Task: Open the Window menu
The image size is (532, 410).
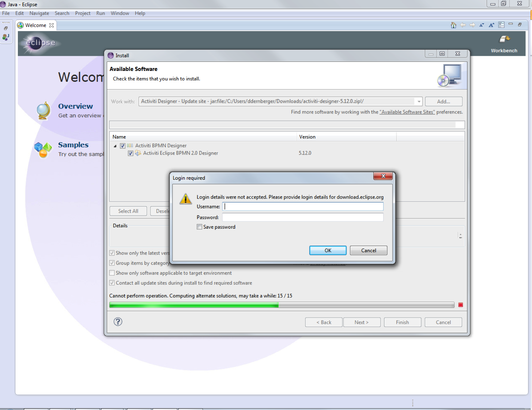Action: pos(120,13)
